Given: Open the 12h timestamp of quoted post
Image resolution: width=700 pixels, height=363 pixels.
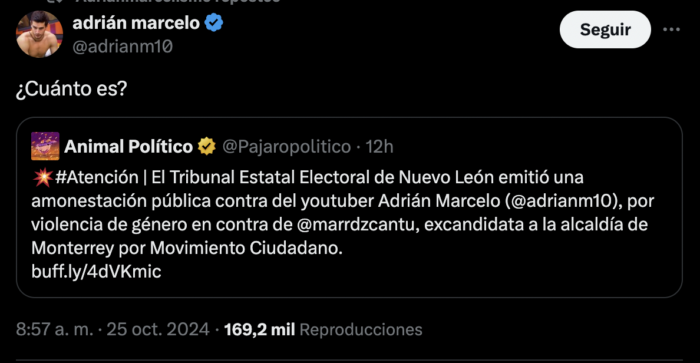Looking at the screenshot, I should pos(379,146).
